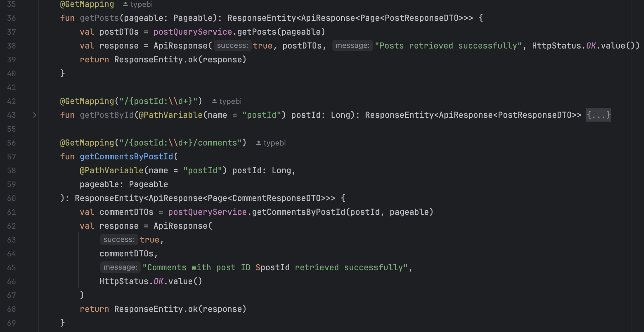
Task: Click the author avatar icon on the postId GetMapping annotation
Action: (x=214, y=101)
